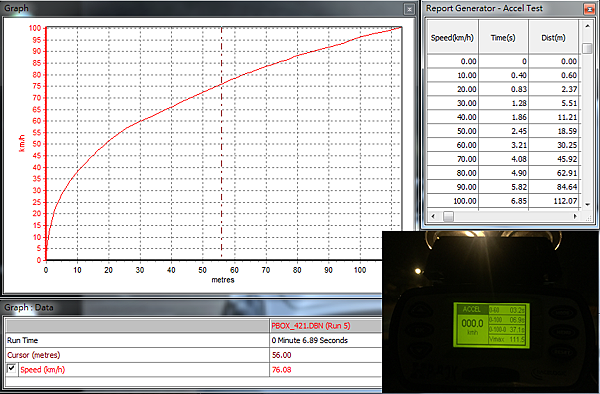Screen dimensions: 600x394
Task: Uncheck the Speed (km/h) channel checkbox
Action: tap(11, 368)
